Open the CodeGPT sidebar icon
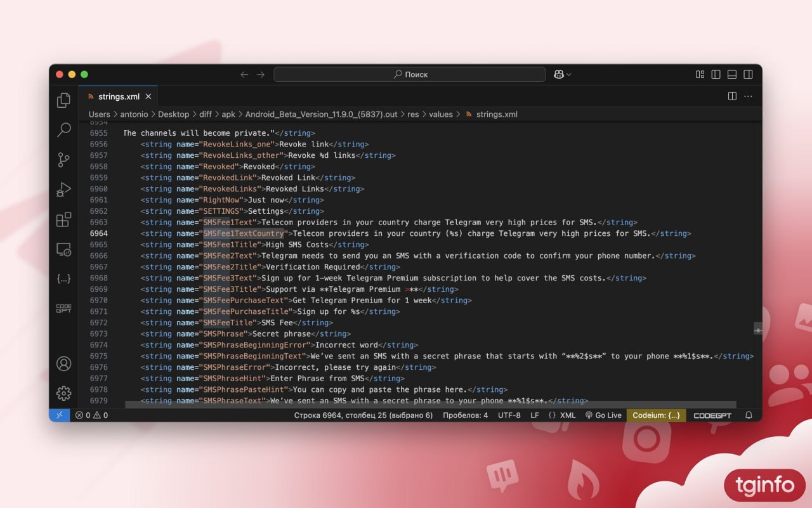 point(63,309)
